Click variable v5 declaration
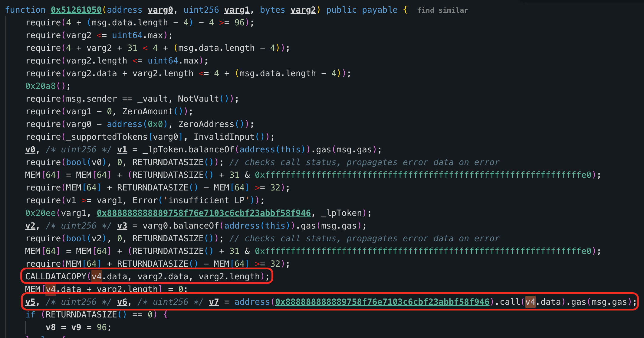The image size is (644, 338). 30,302
